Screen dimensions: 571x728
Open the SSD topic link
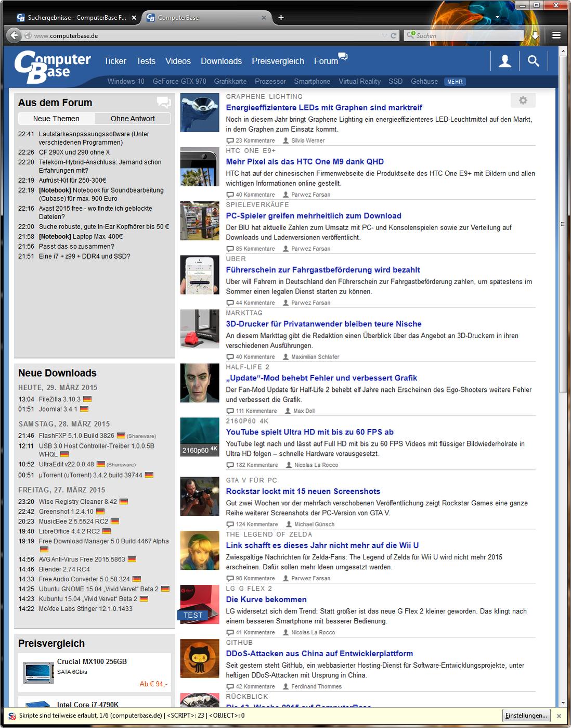(395, 81)
